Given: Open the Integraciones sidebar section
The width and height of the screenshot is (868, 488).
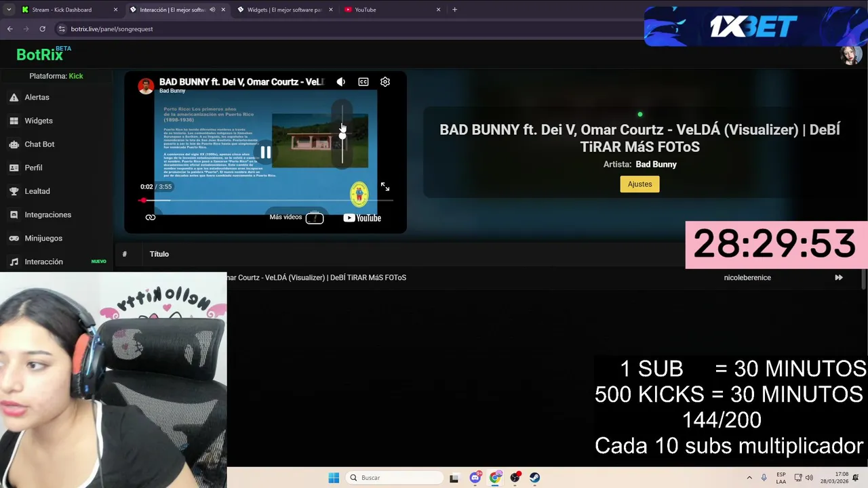Looking at the screenshot, I should (47, 215).
